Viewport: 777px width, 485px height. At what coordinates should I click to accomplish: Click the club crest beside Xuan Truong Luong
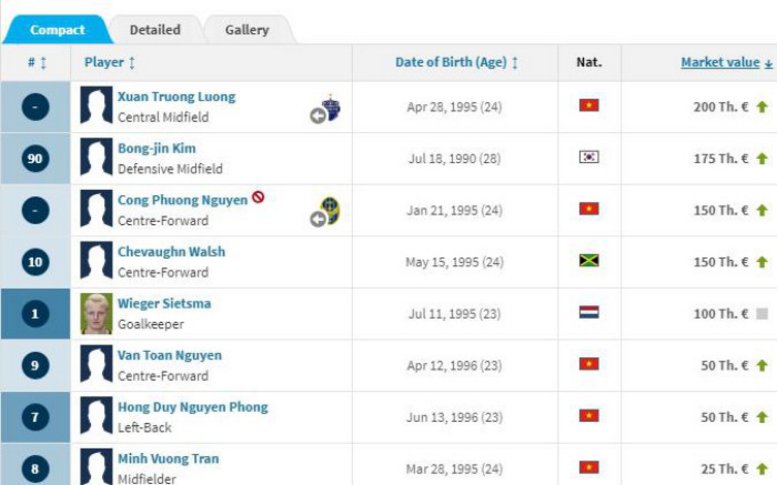pos(329,108)
